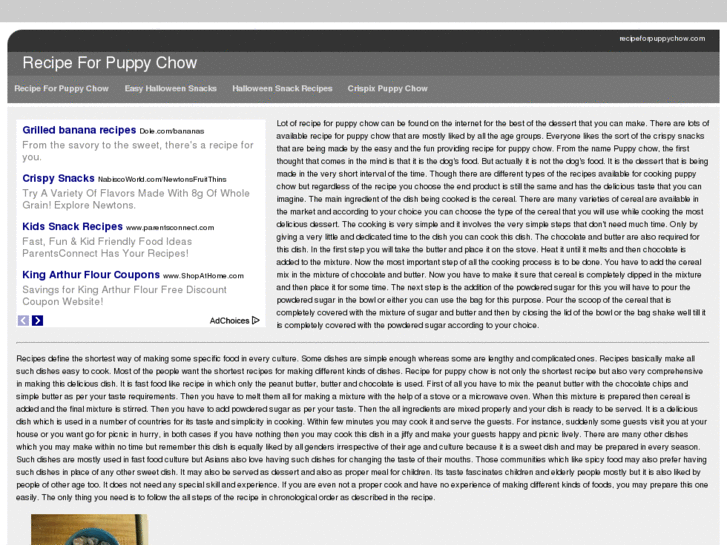Viewport: 727px width, 545px height.
Task: Click the www.ShopAtHome.com ad URL
Action: (204, 276)
